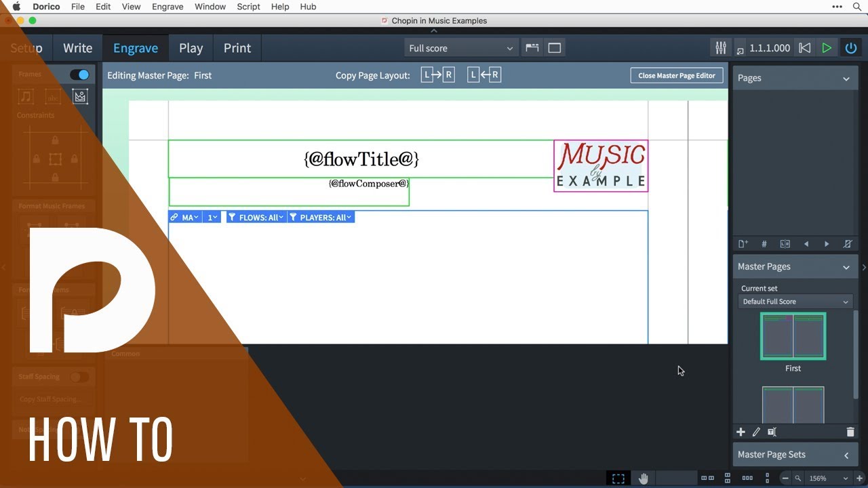Move page back with left arrow

click(806, 244)
